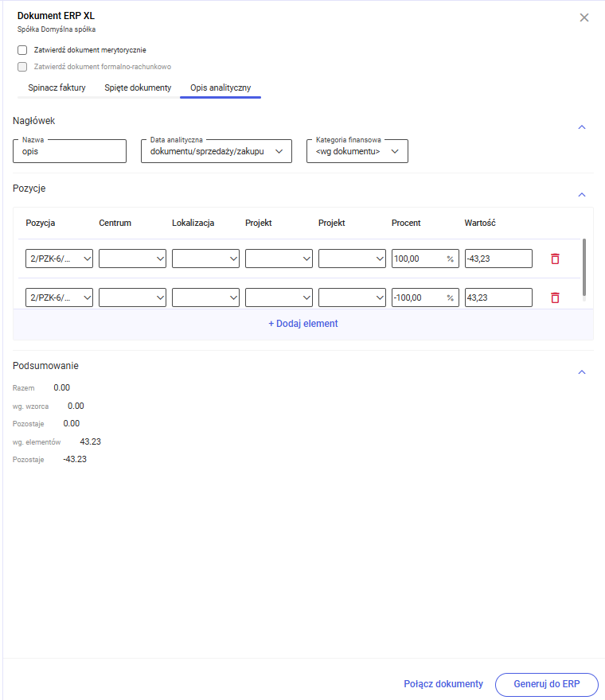Screen dimensions: 605x700
Task: Delete the first position row
Action: coord(555,259)
